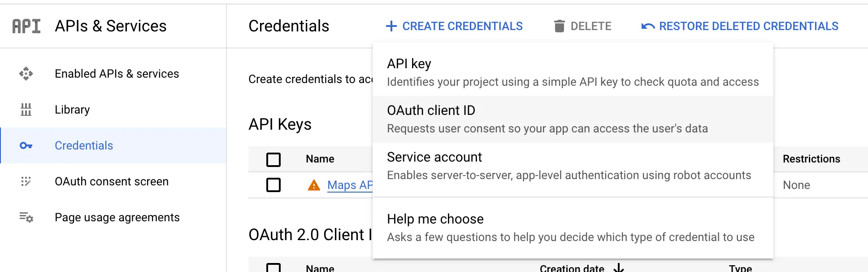The height and width of the screenshot is (272, 868).
Task: Check the Maps API key row checkbox
Action: [x=273, y=185]
